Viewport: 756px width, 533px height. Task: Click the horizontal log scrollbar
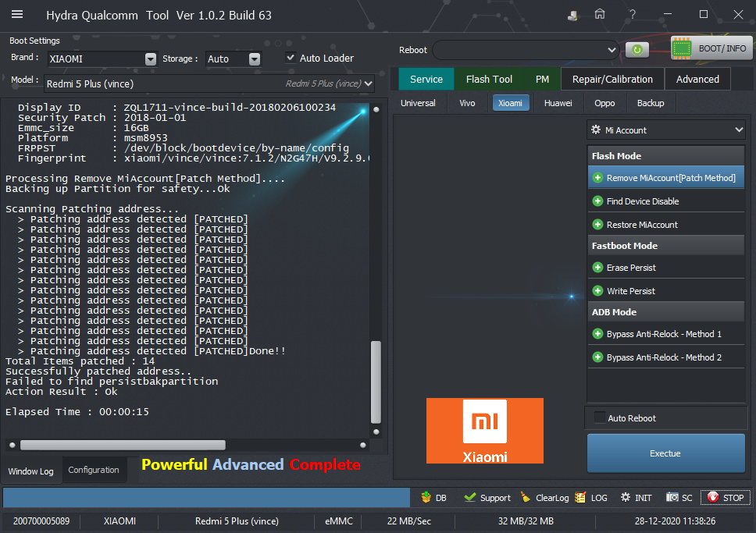123,445
